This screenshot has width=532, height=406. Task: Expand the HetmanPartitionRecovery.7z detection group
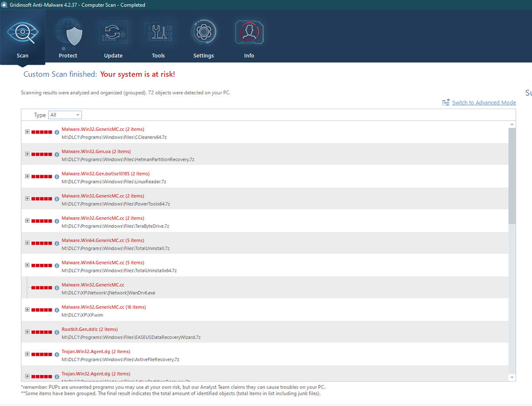[27, 154]
